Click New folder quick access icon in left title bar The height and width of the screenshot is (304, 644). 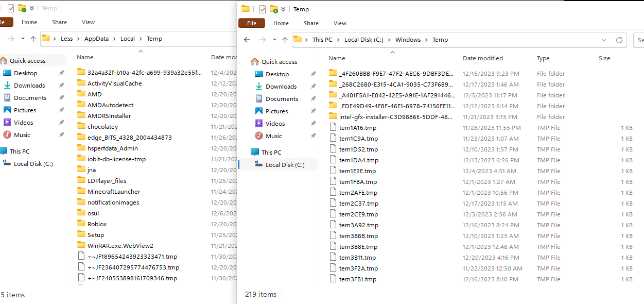pyautogui.click(x=22, y=8)
